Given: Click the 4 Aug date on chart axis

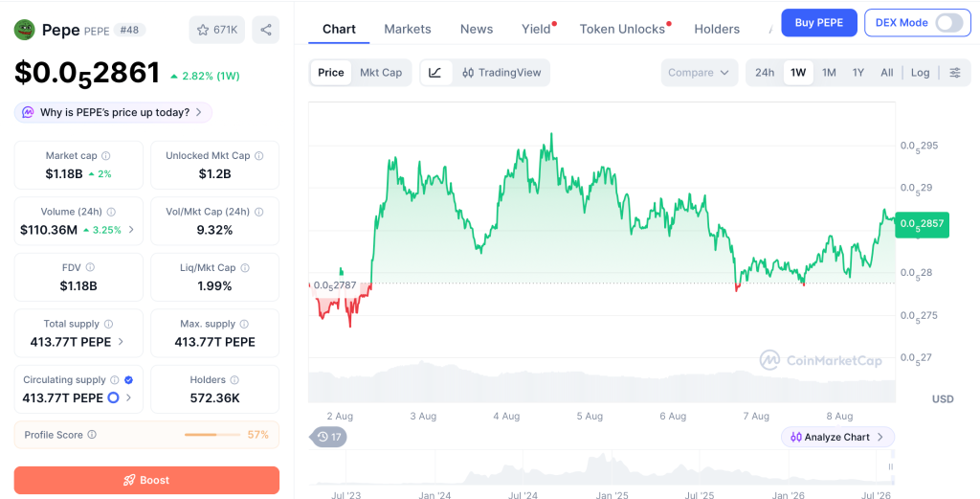Looking at the screenshot, I should [x=506, y=416].
